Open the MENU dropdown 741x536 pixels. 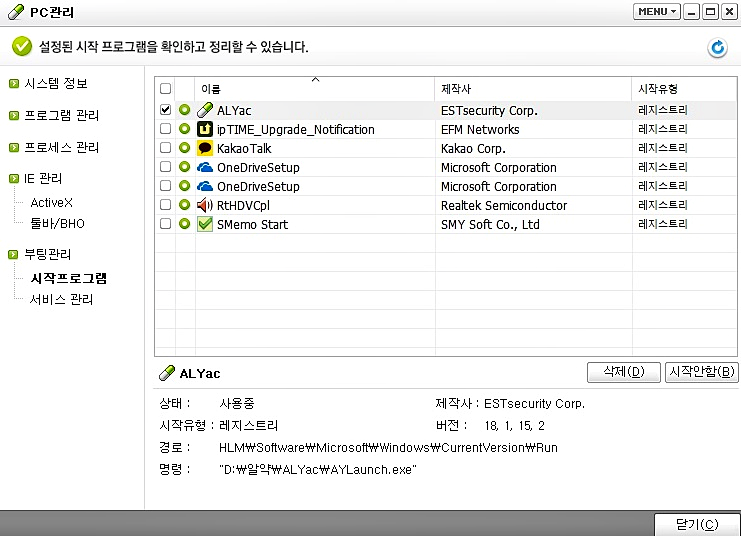tap(656, 12)
